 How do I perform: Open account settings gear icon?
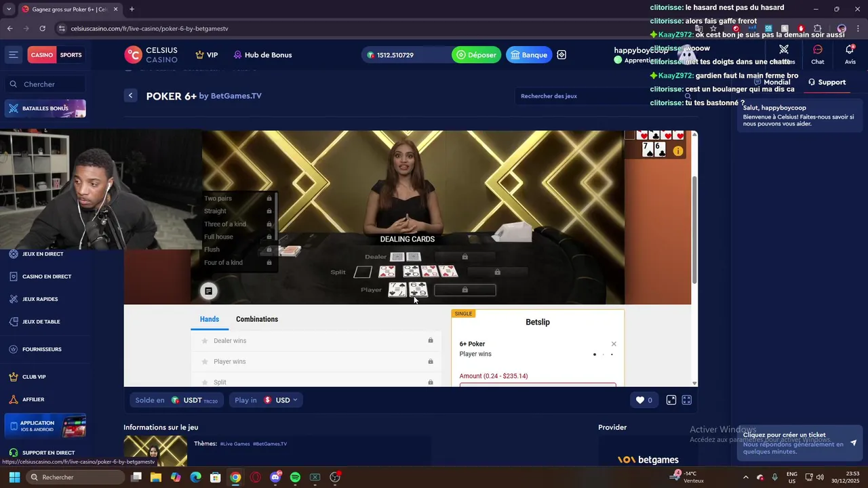pos(561,55)
